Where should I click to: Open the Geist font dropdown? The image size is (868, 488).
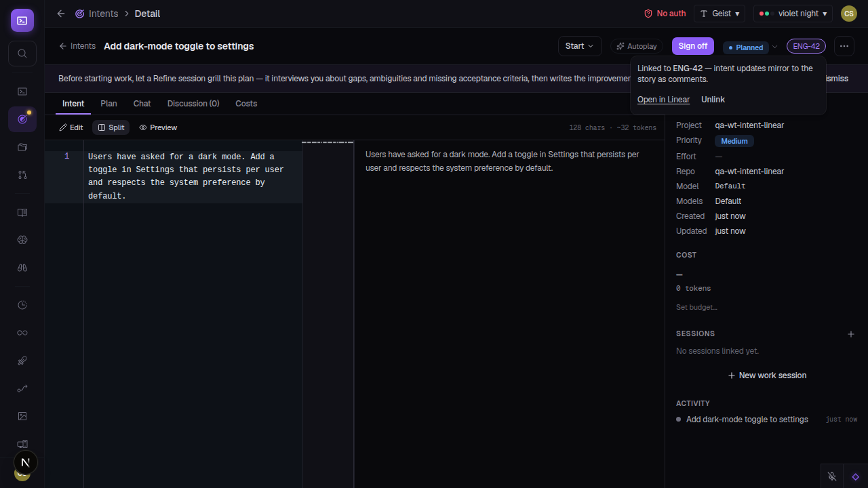(719, 14)
